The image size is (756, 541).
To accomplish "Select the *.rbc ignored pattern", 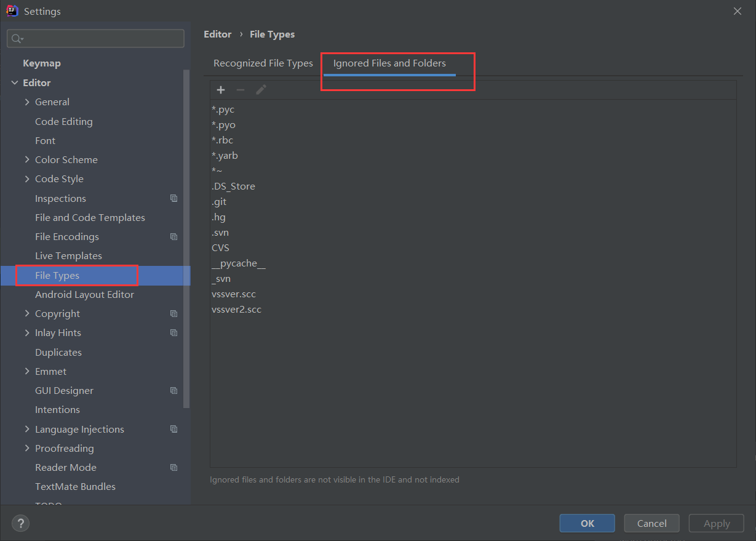I will pyautogui.click(x=222, y=140).
